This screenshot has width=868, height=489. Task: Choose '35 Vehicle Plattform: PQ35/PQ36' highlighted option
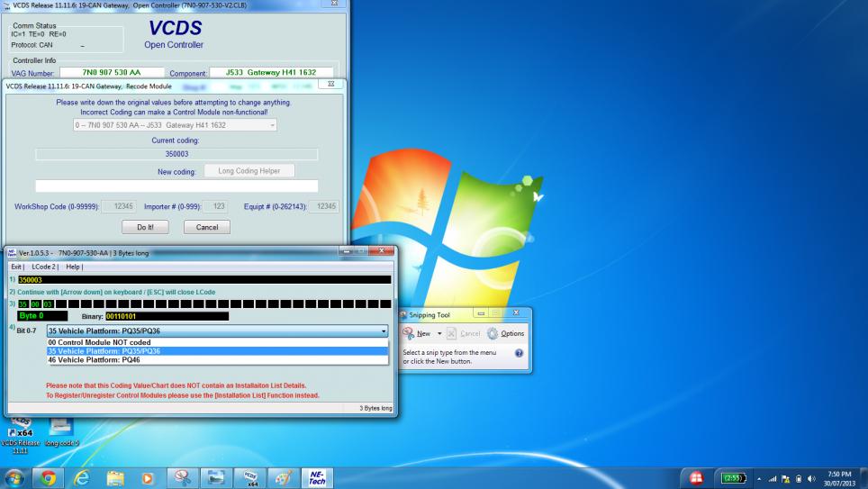218,351
